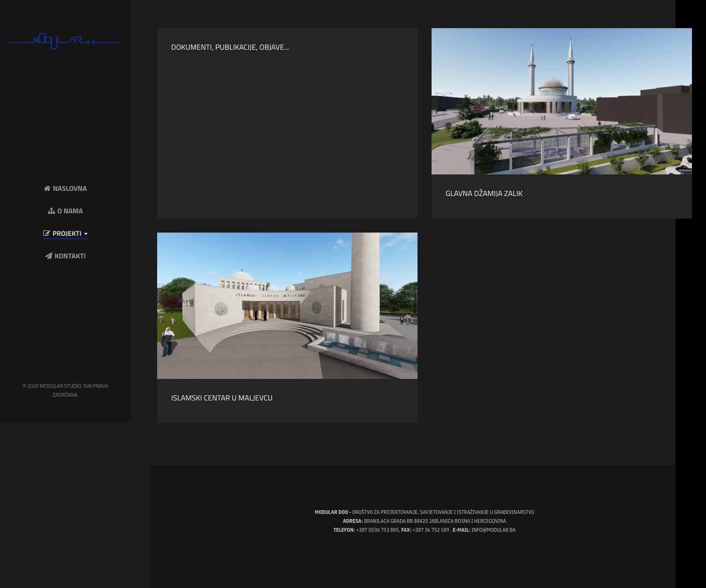Click the Islamski centar Maljevac render image
706x588 pixels.
pos(287,306)
